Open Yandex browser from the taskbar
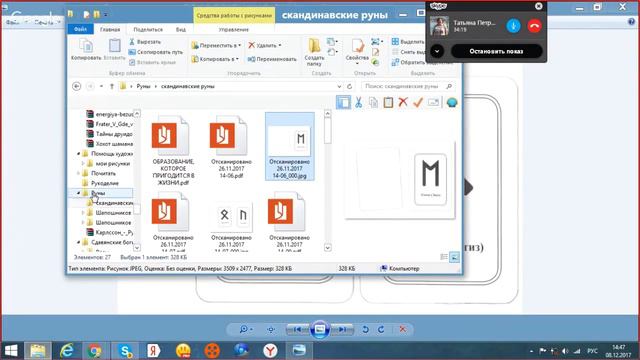The height and width of the screenshot is (360, 640). tap(270, 350)
